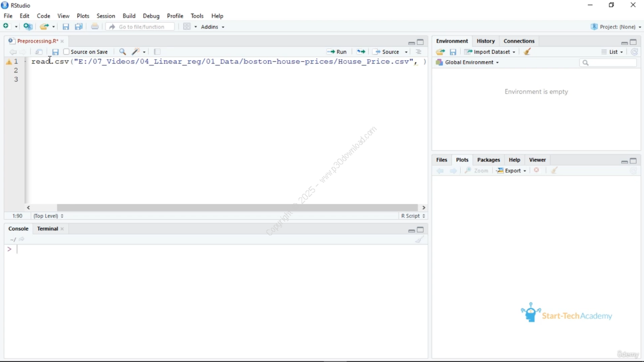Viewport: 644px width, 362px height.
Task: Show document outline icon
Action: pyautogui.click(x=419, y=52)
